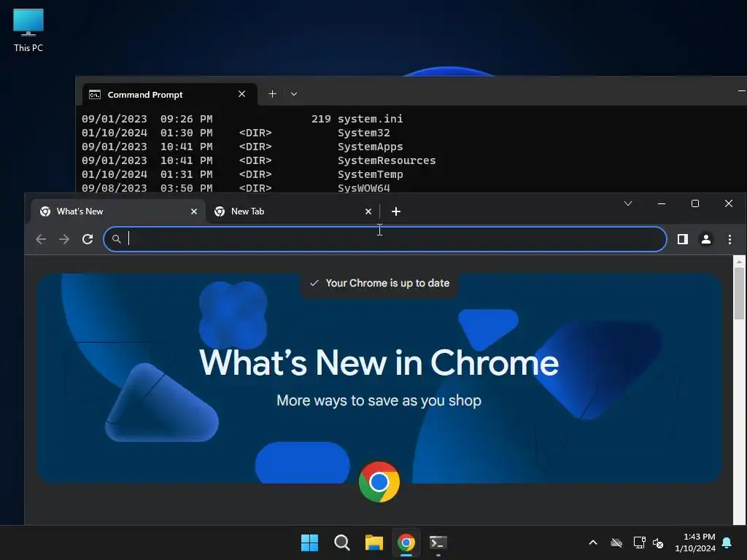Switch to the What's New tab
Screen dimensions: 747x560
click(118, 211)
